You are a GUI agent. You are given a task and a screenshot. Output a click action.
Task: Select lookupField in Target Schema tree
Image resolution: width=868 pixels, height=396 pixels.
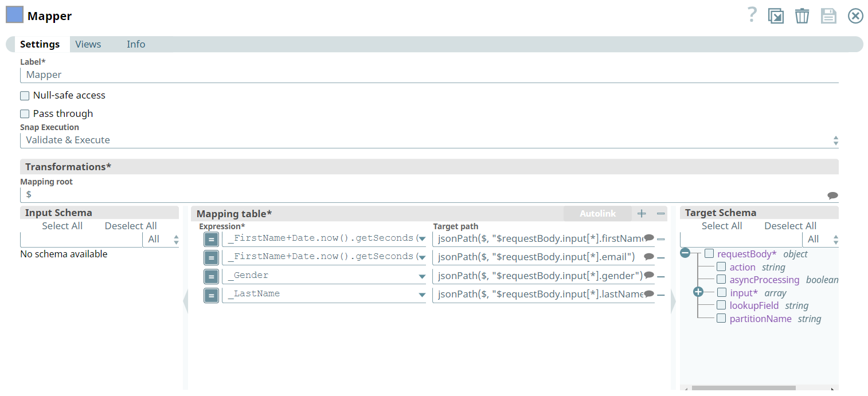754,305
